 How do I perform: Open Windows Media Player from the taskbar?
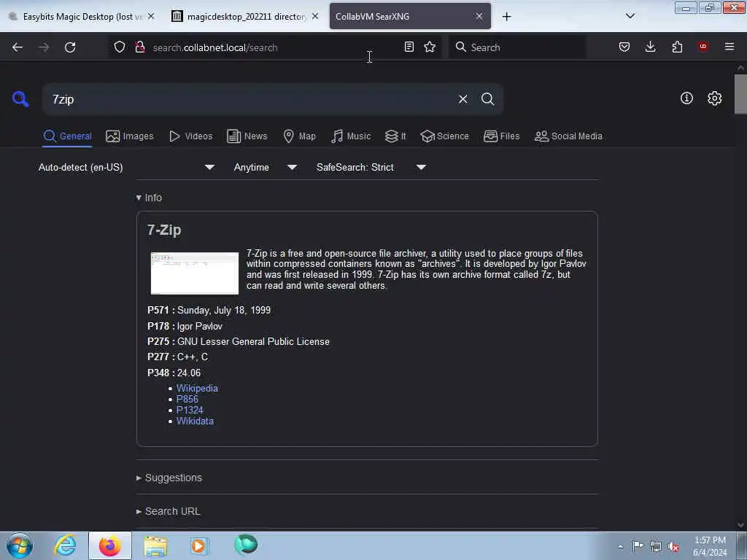199,545
